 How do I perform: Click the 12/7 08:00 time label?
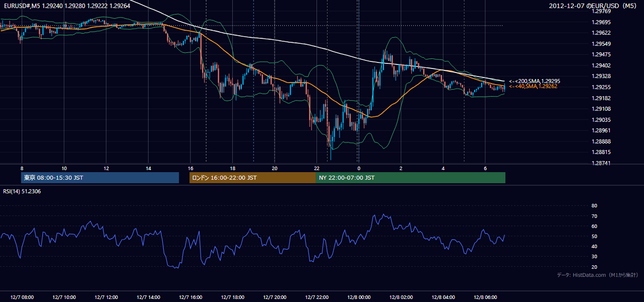click(22, 297)
